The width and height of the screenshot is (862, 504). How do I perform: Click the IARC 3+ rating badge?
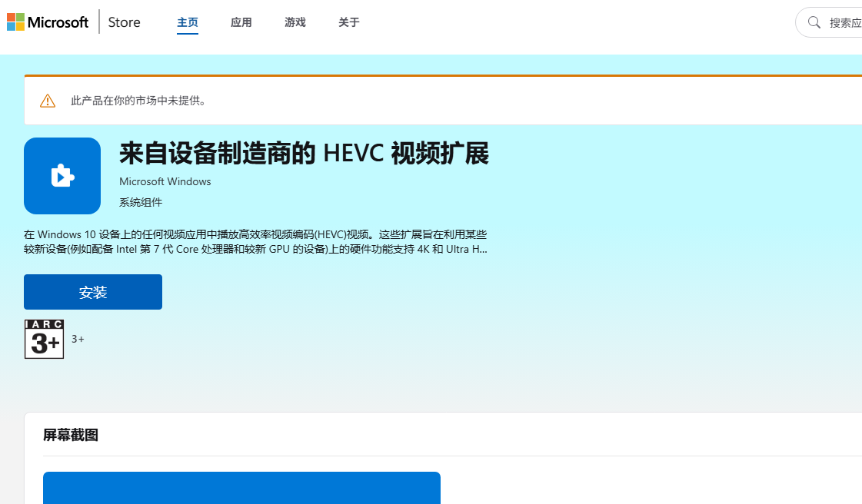click(44, 340)
